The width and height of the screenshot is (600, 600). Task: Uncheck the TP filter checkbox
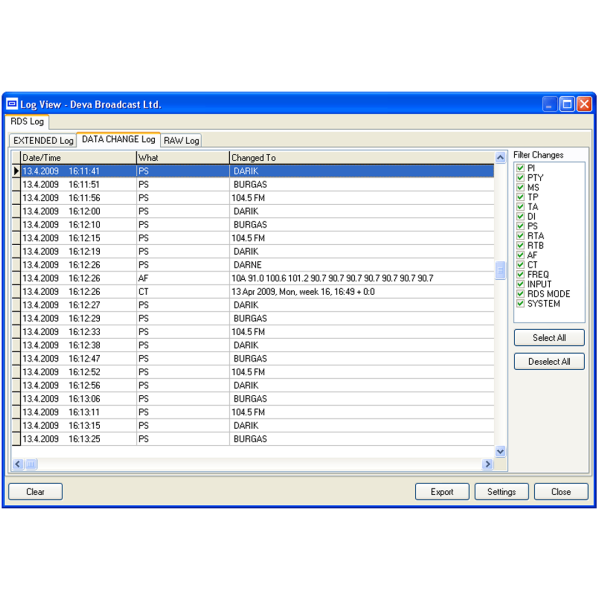[x=520, y=197]
